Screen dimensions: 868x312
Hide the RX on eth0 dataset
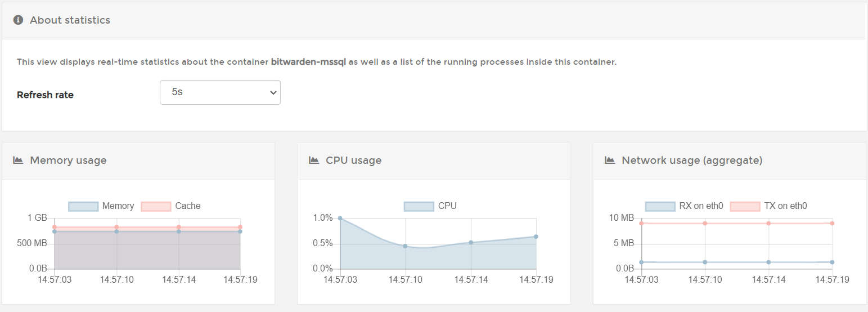660,206
